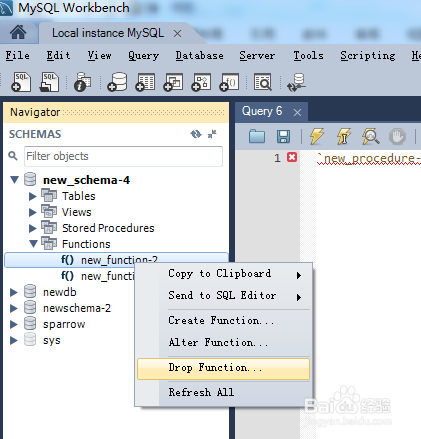Stop query execution hand icon
This screenshot has width=421, height=439.
pyautogui.click(x=397, y=136)
